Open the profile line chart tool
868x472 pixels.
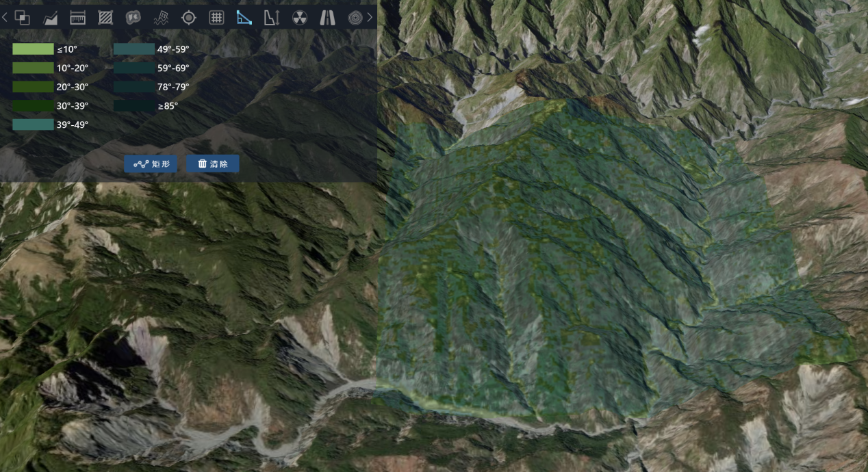[50, 18]
